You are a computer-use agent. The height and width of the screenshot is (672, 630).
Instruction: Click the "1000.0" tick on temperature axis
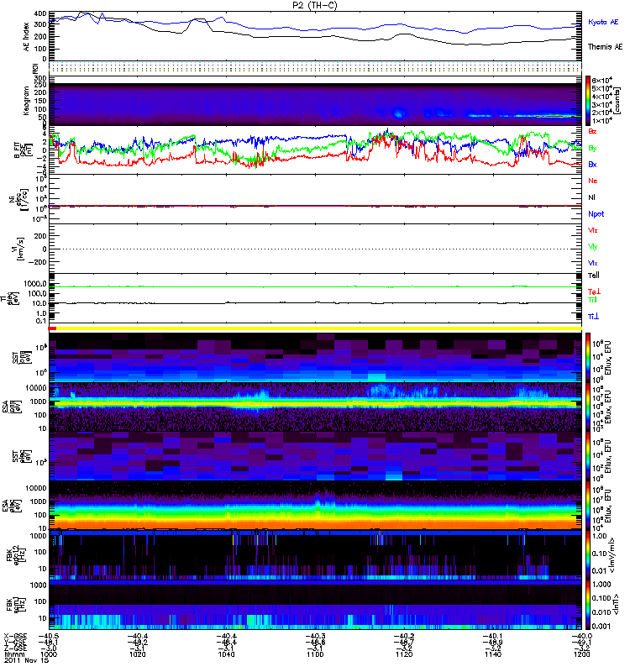click(x=35, y=284)
